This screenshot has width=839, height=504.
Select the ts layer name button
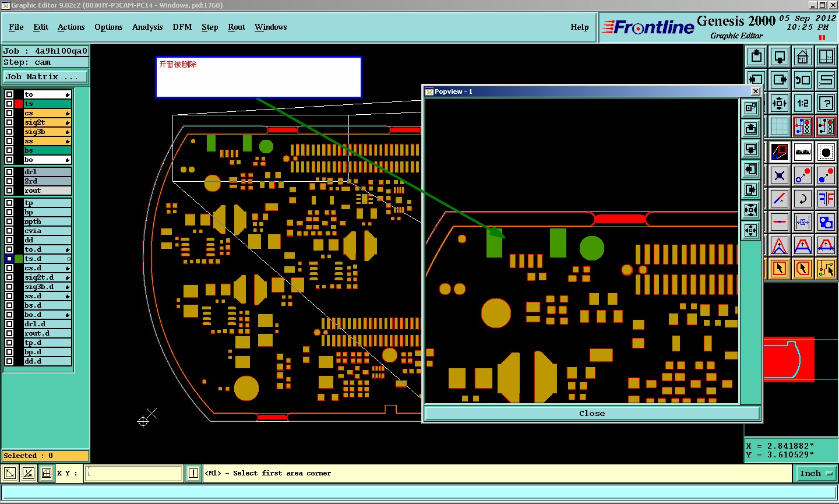point(47,104)
